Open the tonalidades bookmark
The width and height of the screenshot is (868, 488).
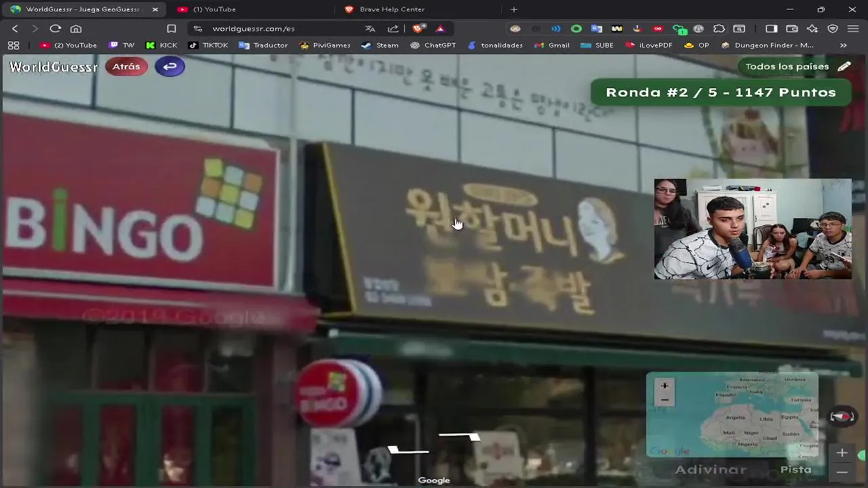[x=495, y=45]
